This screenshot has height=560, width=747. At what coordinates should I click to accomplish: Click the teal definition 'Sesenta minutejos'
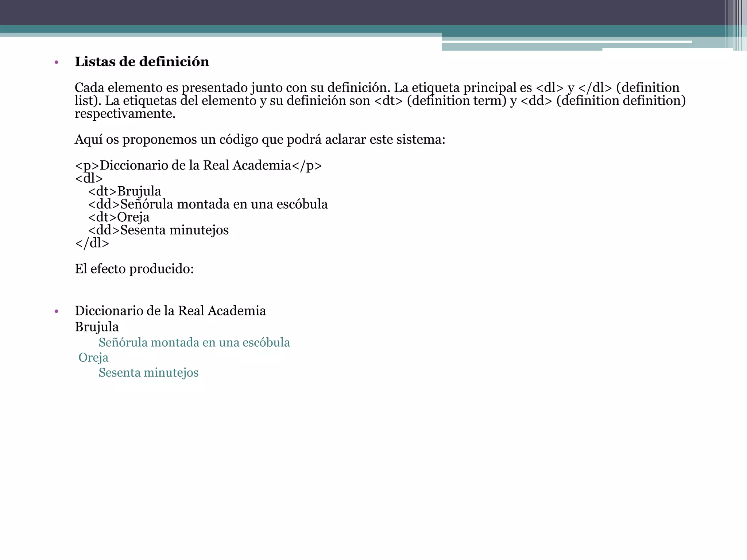148,373
